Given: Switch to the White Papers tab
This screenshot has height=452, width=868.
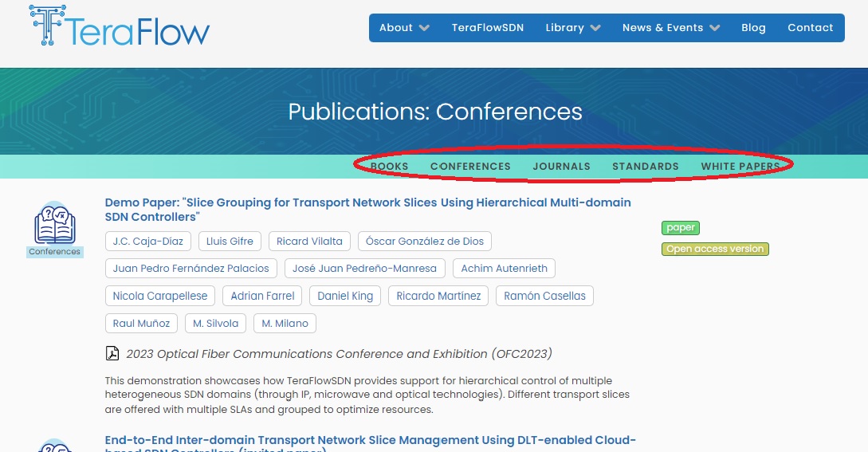Looking at the screenshot, I should pyautogui.click(x=740, y=166).
